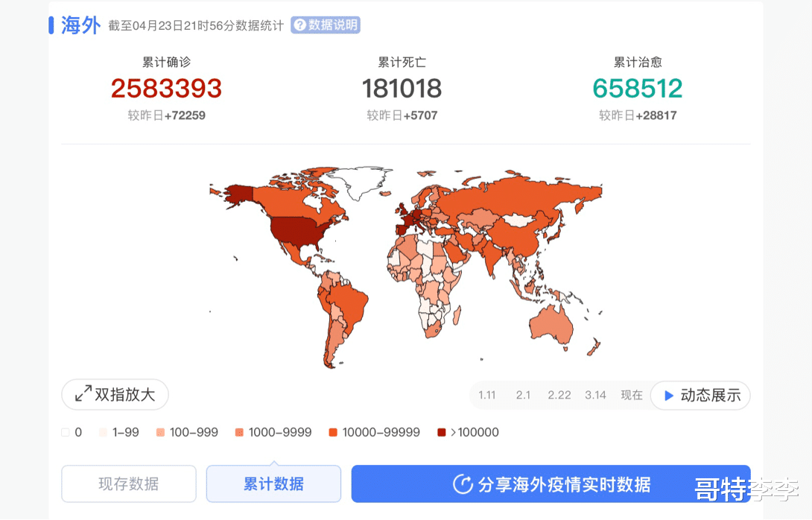Select the 现在 marker on the timeline
Image resolution: width=812 pixels, height=520 pixels.
[631, 395]
